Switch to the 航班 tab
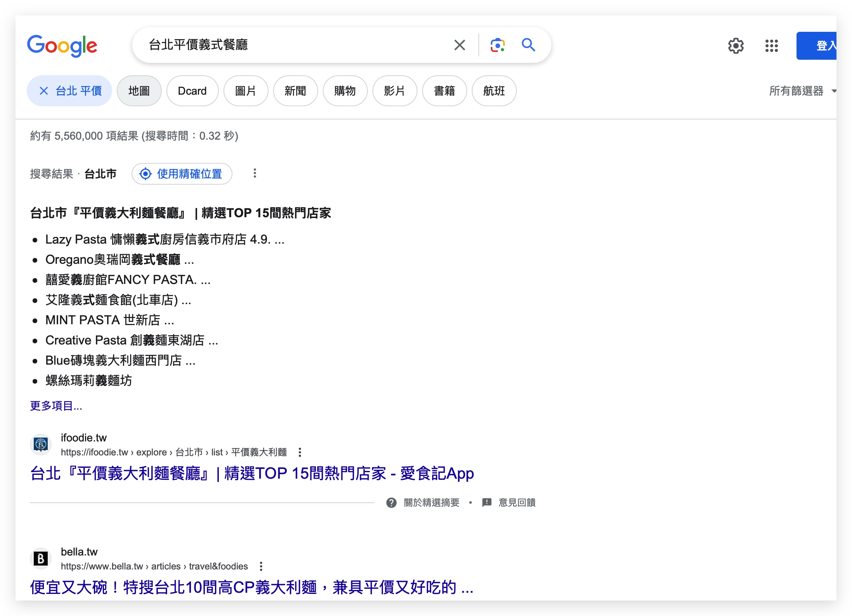 coord(494,91)
